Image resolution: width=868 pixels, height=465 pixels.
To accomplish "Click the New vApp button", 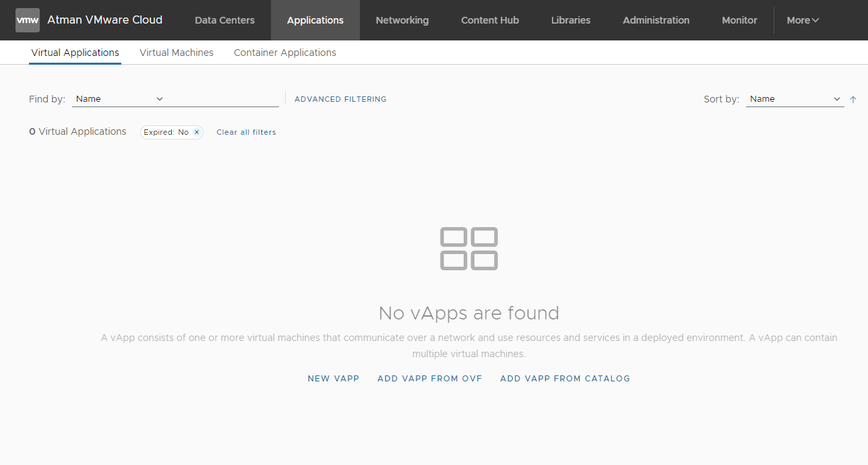I will tap(334, 379).
